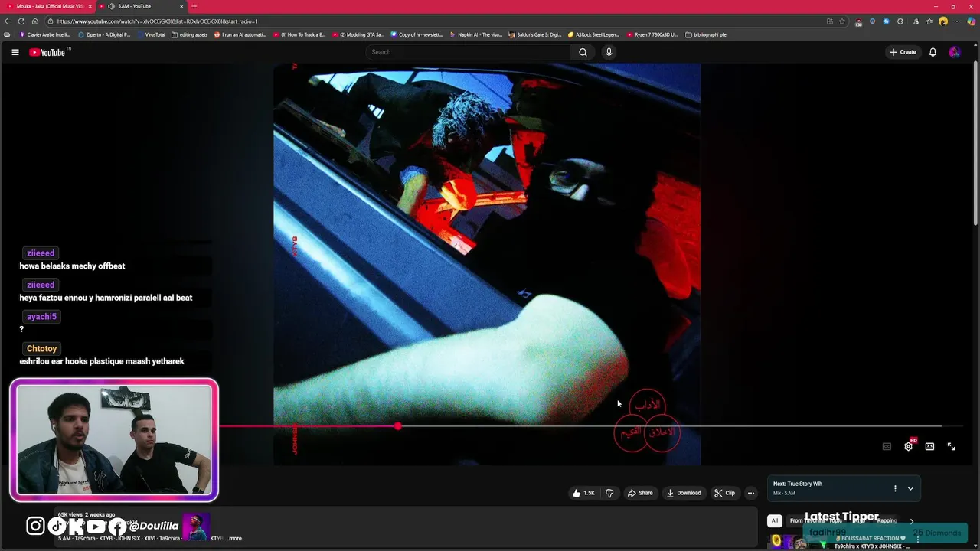This screenshot has width=980, height=551.
Task: Close the Moulta - Jalsa tab
Action: pos(89,6)
